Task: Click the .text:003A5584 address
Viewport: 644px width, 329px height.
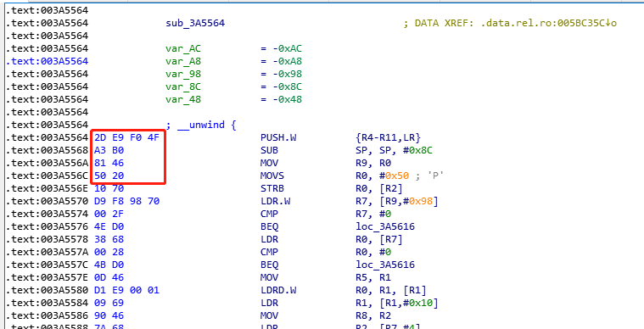Action: tap(47, 304)
